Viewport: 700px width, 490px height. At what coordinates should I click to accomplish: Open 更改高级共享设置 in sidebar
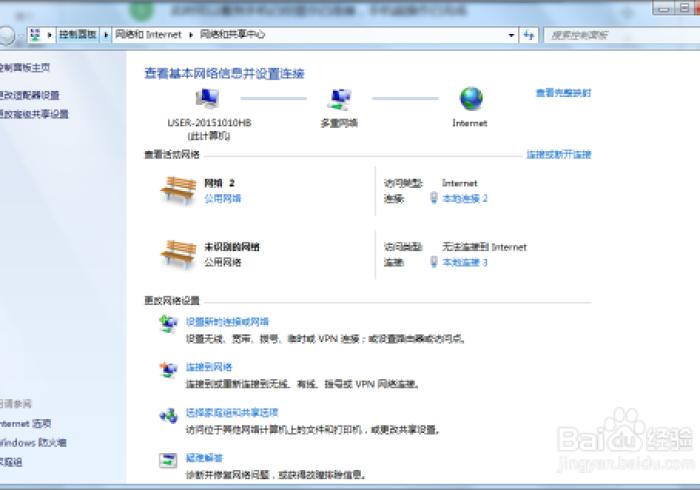click(34, 114)
